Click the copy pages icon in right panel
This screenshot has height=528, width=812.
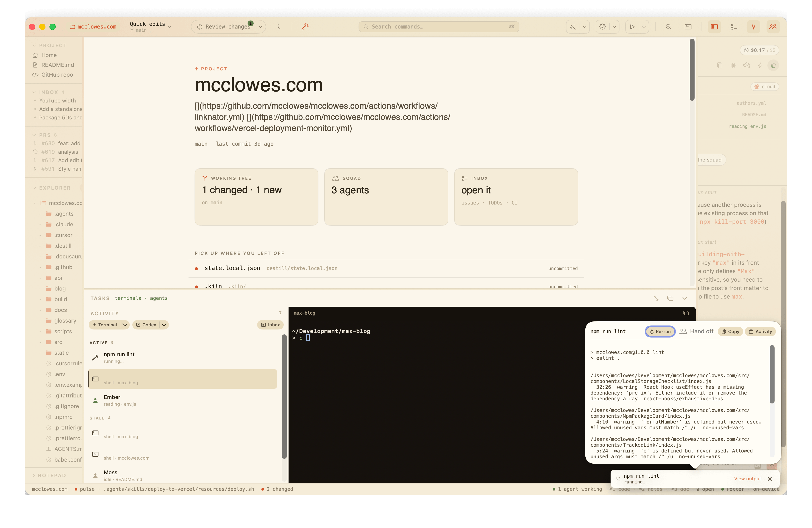point(720,65)
